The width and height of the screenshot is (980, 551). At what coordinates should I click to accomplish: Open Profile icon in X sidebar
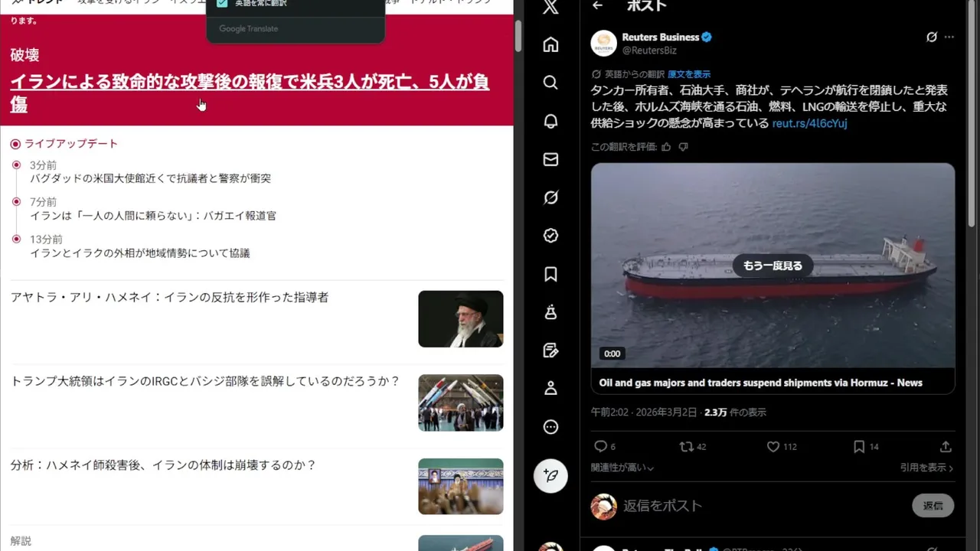point(550,389)
